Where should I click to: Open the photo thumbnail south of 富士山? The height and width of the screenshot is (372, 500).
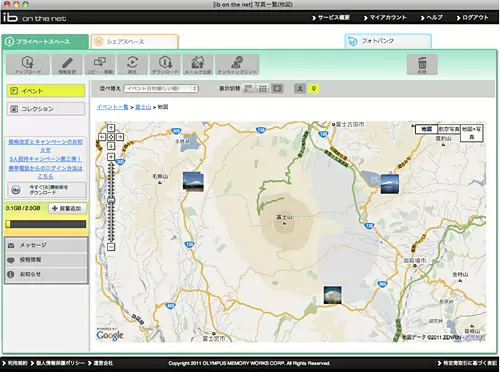pyautogui.click(x=333, y=295)
